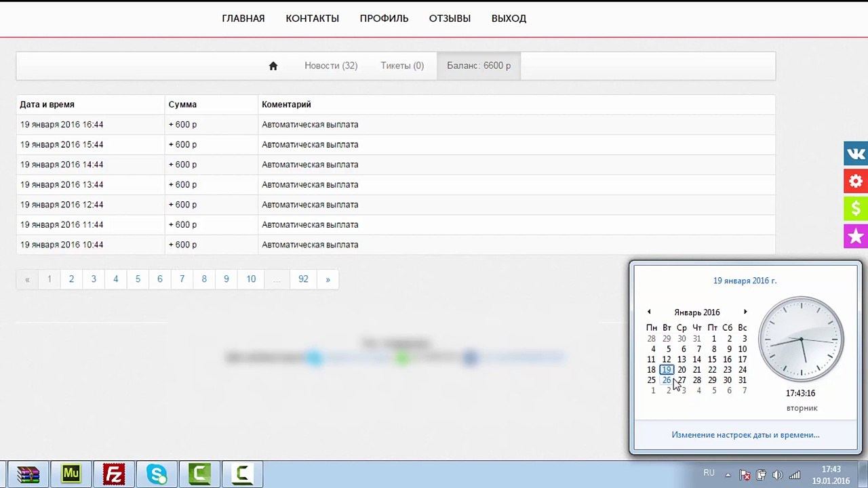
Task: Click the row dated 10:44
Action: pyautogui.click(x=395, y=245)
